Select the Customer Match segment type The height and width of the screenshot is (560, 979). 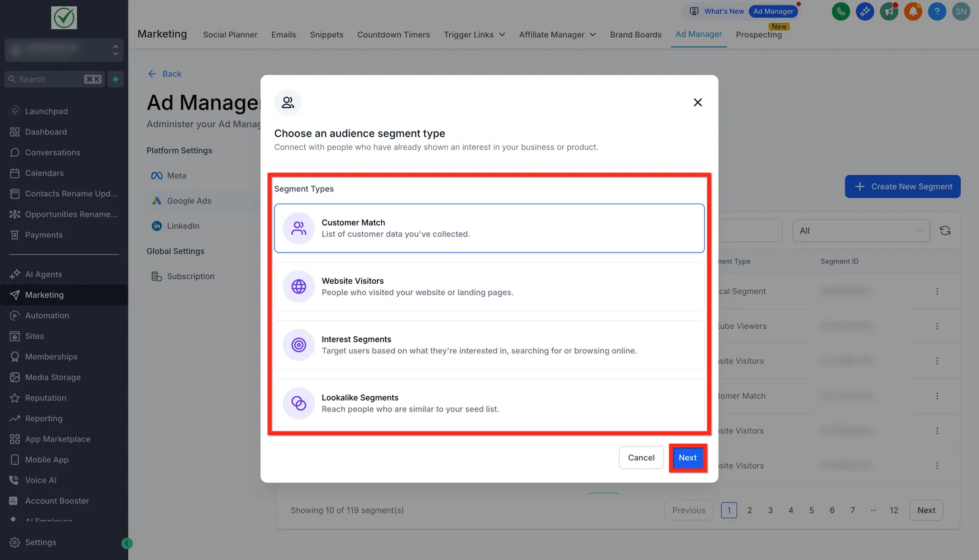click(489, 228)
